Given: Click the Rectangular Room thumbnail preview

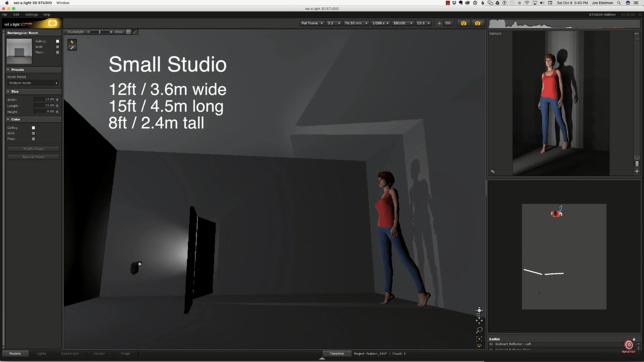Looking at the screenshot, I should pos(19,51).
